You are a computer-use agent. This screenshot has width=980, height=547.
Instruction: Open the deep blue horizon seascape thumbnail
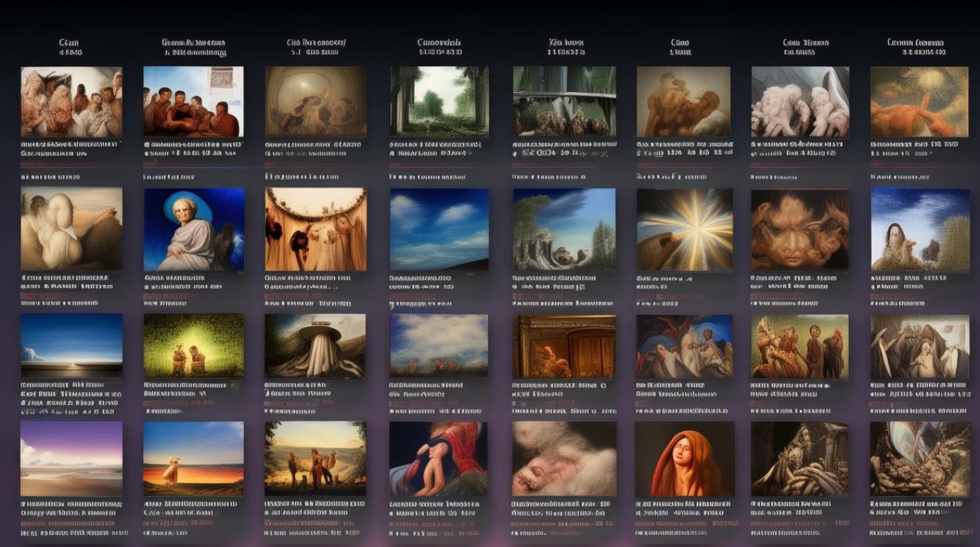[x=71, y=346]
